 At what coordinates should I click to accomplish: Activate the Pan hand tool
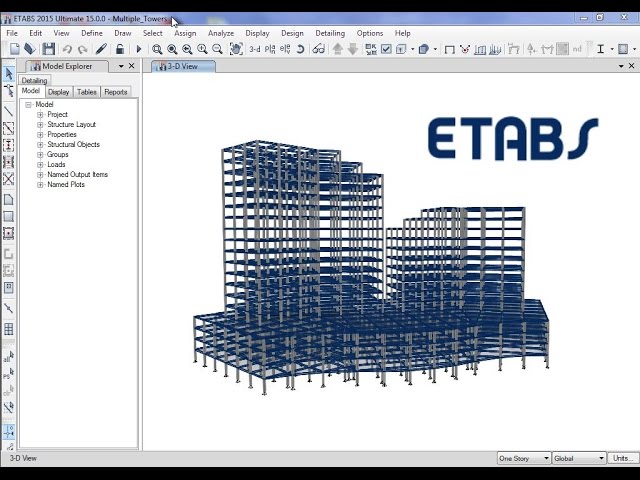point(236,49)
